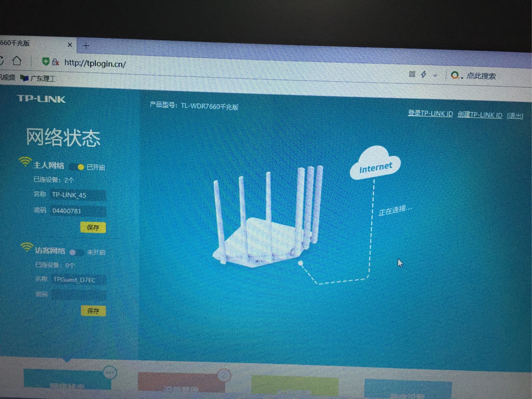This screenshot has width=532, height=399.
Task: Click the address bar URL tplogin.cn
Action: click(x=95, y=64)
